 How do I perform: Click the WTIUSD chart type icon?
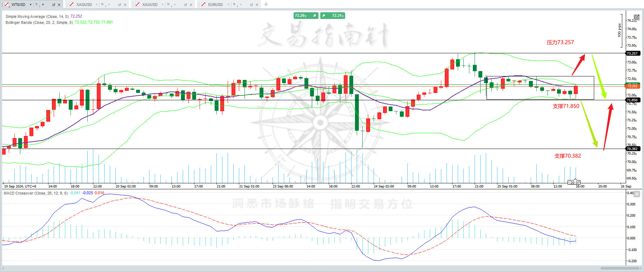click(7, 5)
